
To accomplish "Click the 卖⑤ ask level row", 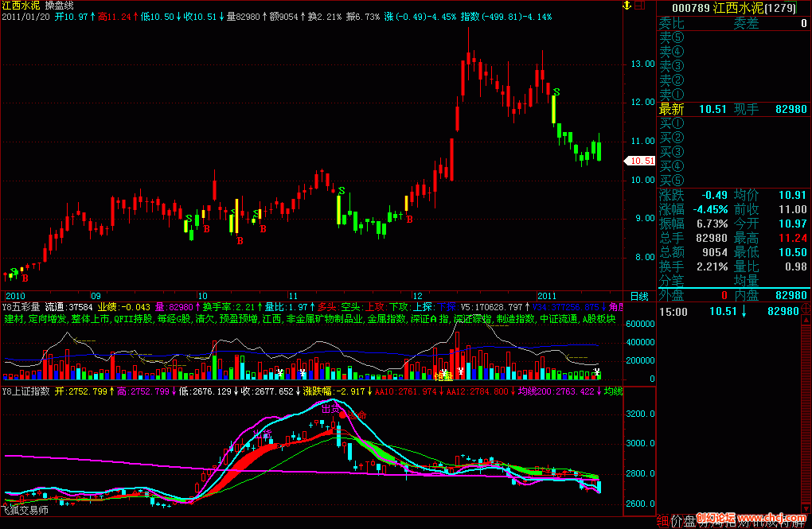I will pyautogui.click(x=732, y=38).
